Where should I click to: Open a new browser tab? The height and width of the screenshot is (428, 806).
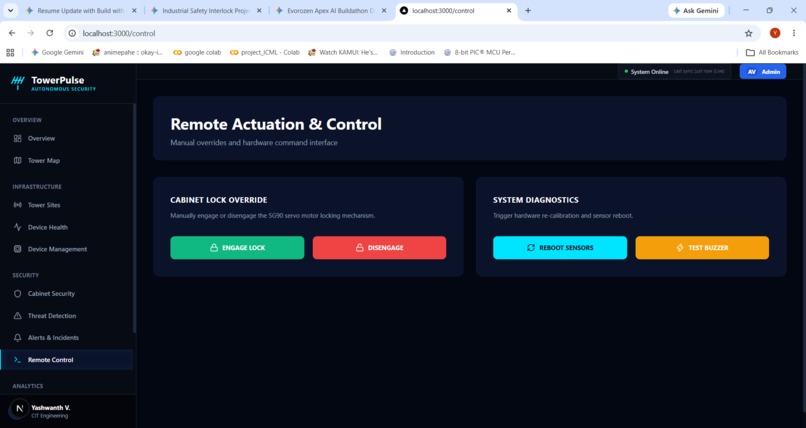pos(528,10)
